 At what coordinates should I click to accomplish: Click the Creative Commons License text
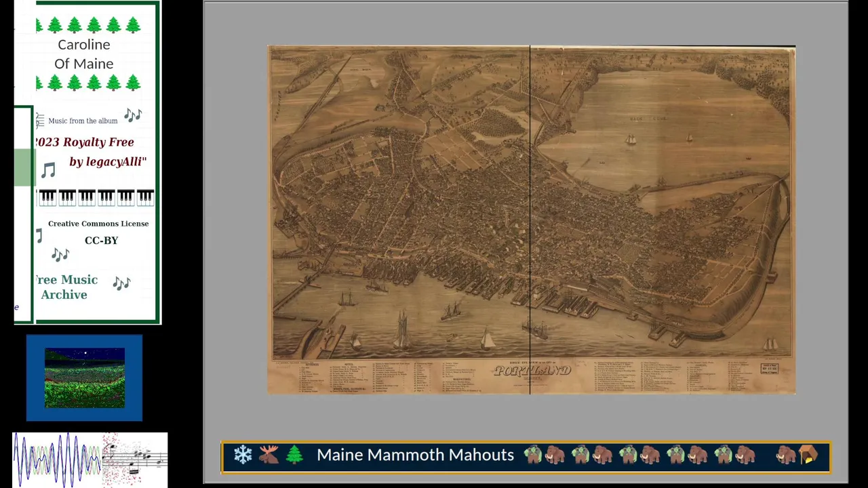coord(98,224)
